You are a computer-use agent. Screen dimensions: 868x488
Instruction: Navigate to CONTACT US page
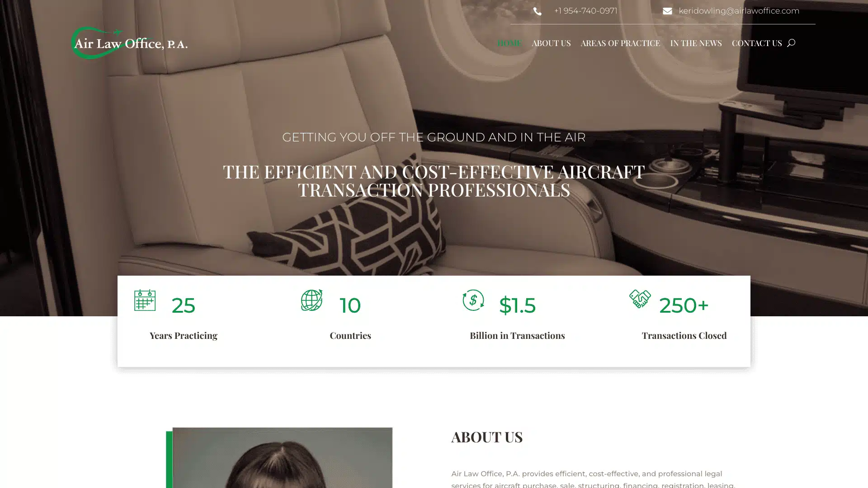tap(756, 43)
